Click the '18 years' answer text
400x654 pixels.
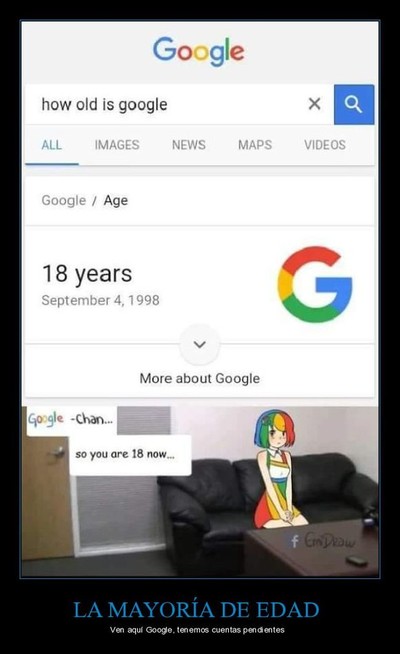click(87, 274)
